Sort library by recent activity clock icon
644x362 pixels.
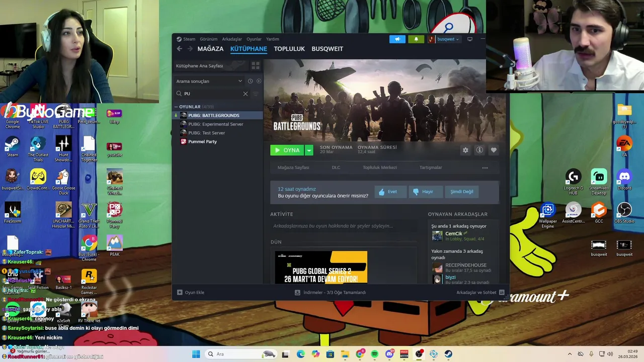(x=250, y=81)
